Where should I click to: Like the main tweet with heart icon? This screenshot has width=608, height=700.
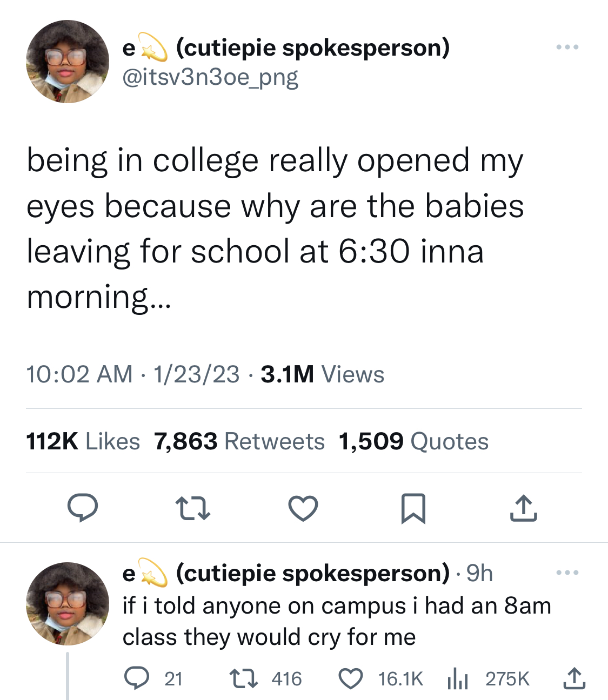[x=303, y=509]
